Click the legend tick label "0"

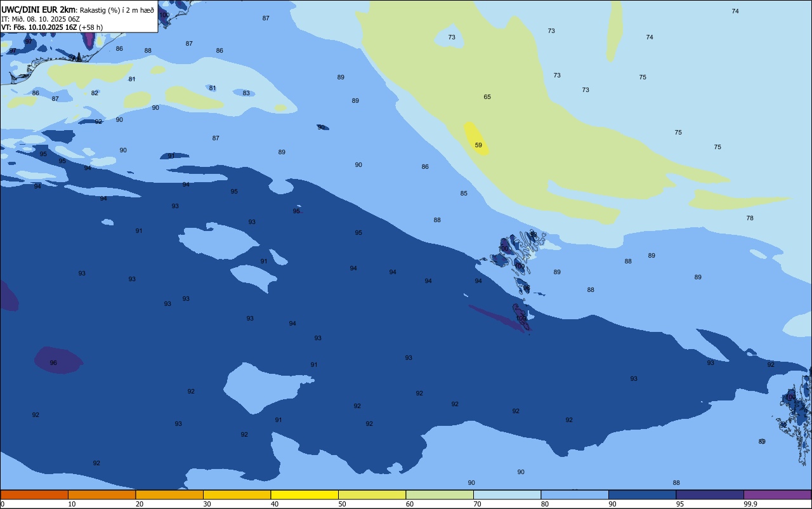tap(3, 504)
